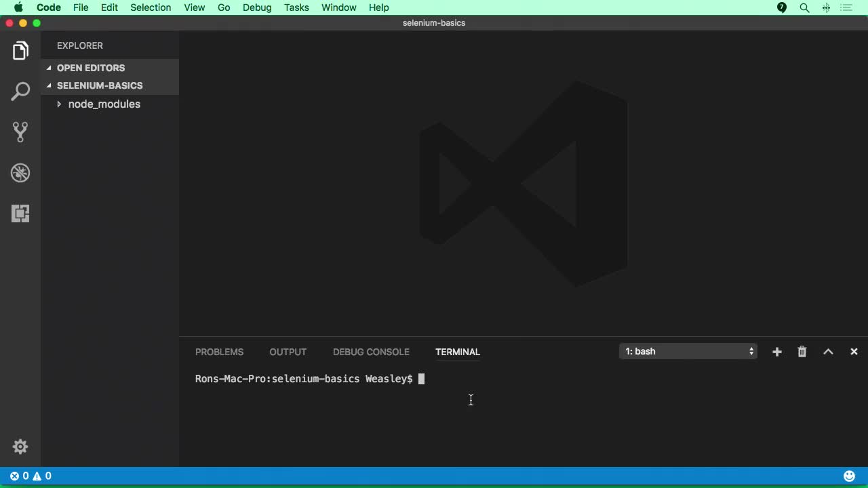
Task: Open the 1: bash terminal dropdown
Action: [x=687, y=351]
